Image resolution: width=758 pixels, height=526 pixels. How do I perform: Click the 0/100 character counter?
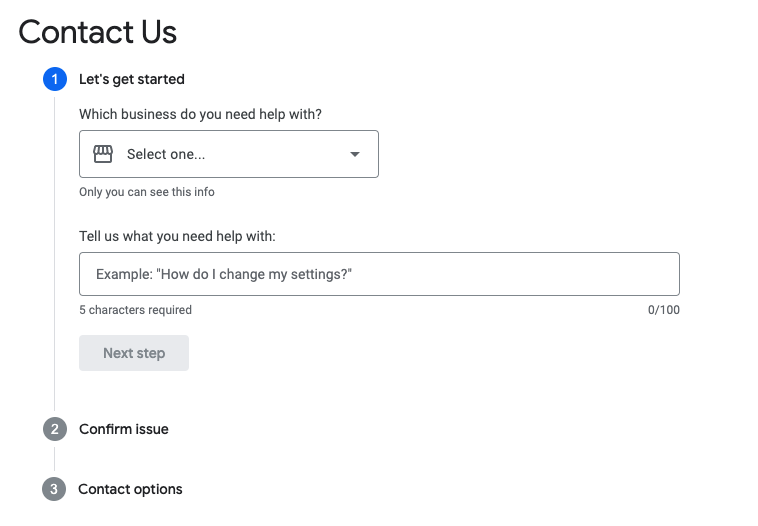(664, 310)
